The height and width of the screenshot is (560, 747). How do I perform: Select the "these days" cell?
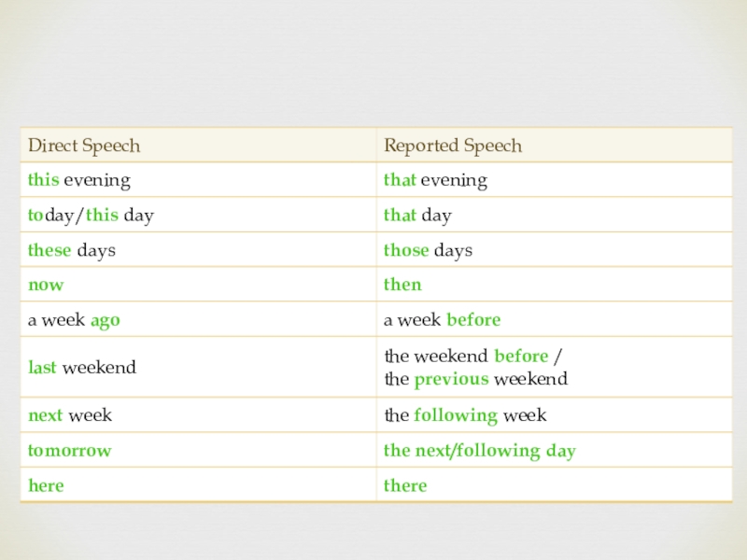pos(72,250)
